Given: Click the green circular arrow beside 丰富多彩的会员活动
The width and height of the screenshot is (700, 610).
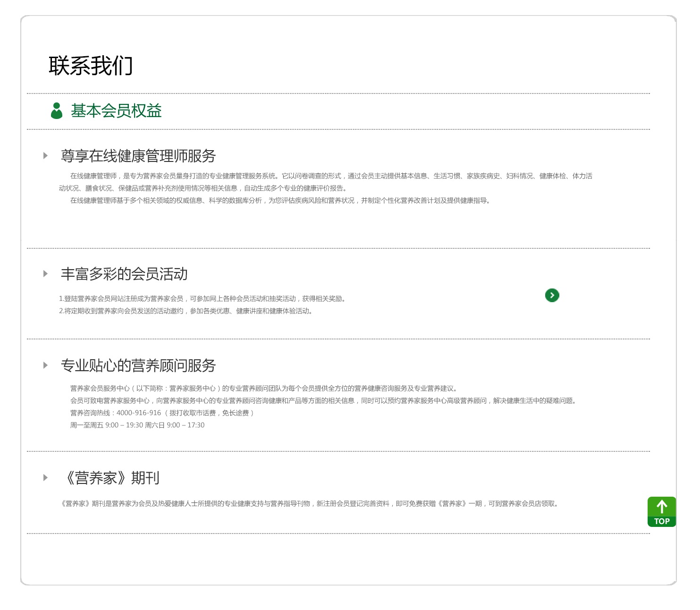Looking at the screenshot, I should point(552,295).
